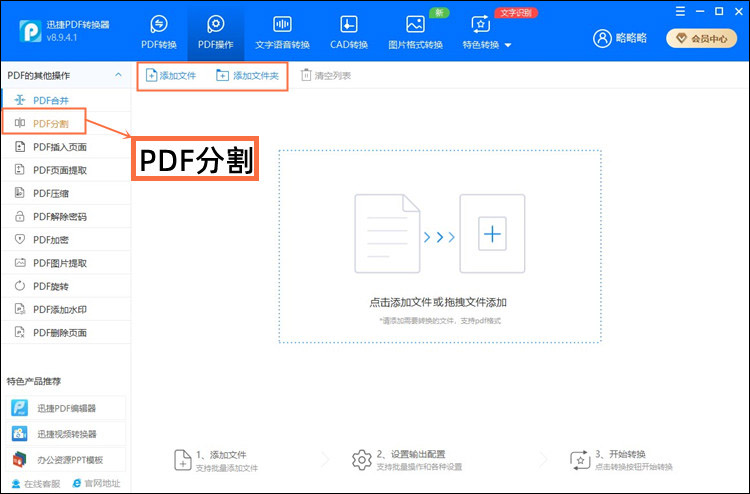Select PDF添加水印 in sidebar
Viewport: 750px width, 494px height.
click(66, 309)
